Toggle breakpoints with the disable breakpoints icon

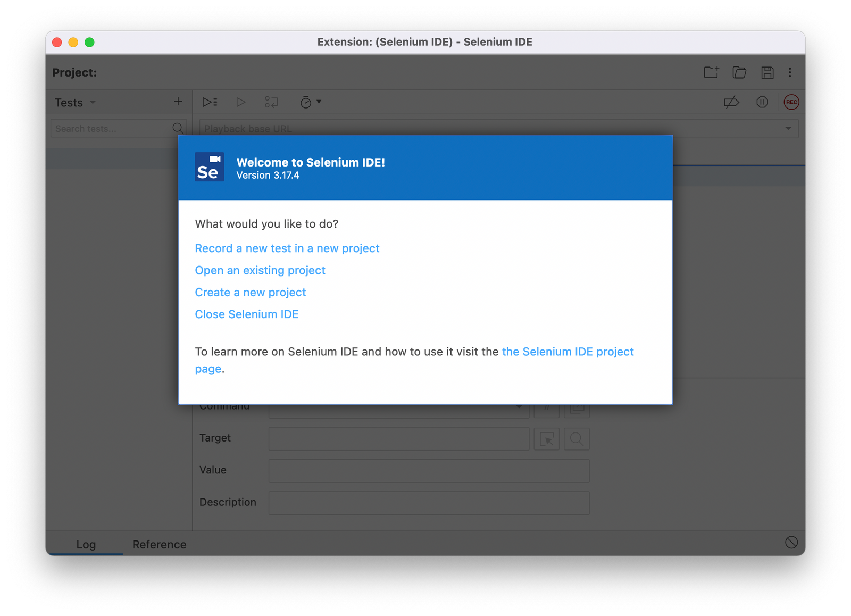click(732, 102)
